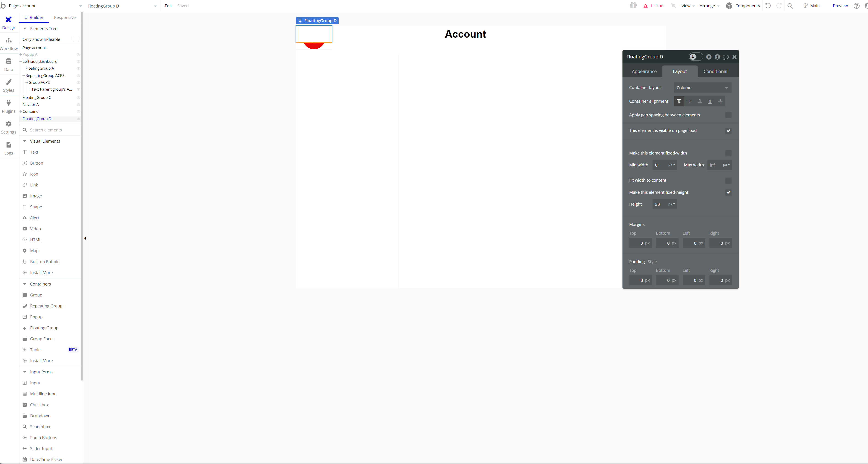The image size is (868, 464).
Task: Toggle Only show hideable checkbox
Action: pyautogui.click(x=76, y=39)
